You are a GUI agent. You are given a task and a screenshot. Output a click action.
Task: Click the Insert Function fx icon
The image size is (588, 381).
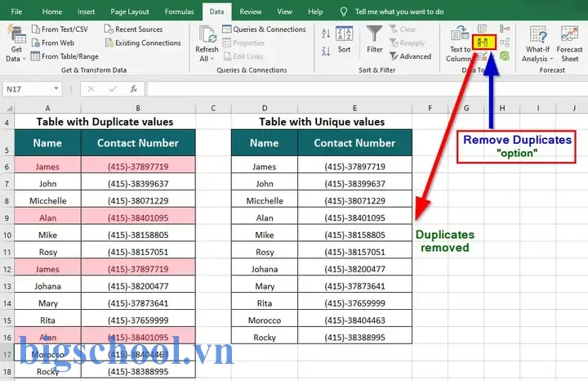pyautogui.click(x=133, y=89)
